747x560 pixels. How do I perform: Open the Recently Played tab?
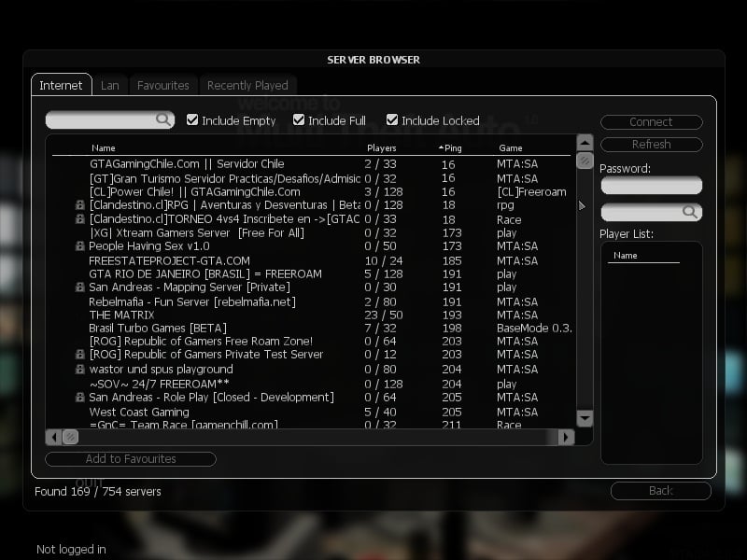pyautogui.click(x=248, y=85)
